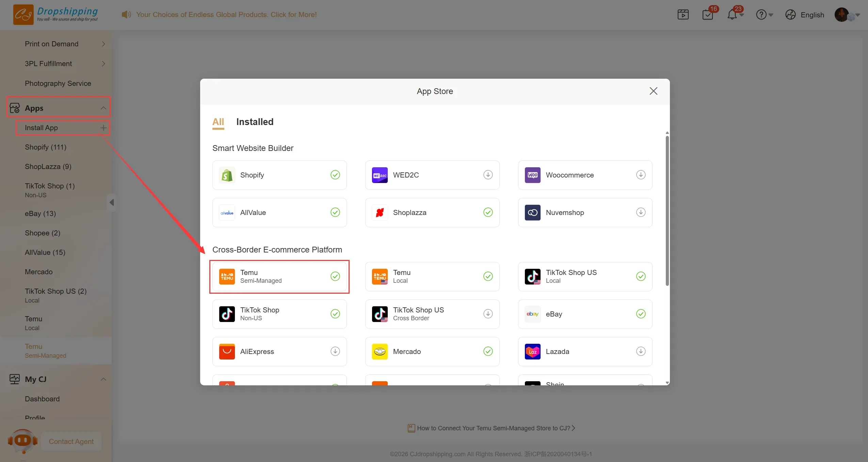Click the announcement speaker icon
Image resolution: width=868 pixels, height=462 pixels.
click(x=126, y=15)
